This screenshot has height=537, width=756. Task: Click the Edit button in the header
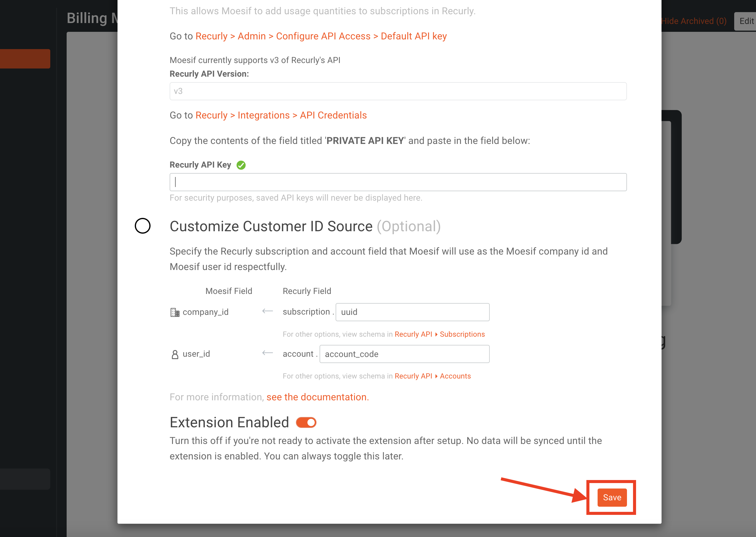(746, 21)
